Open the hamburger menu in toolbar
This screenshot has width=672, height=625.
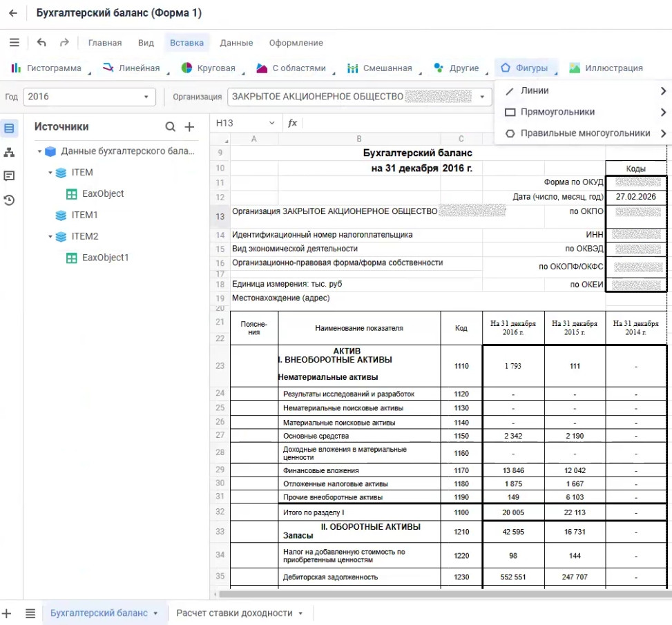point(14,42)
